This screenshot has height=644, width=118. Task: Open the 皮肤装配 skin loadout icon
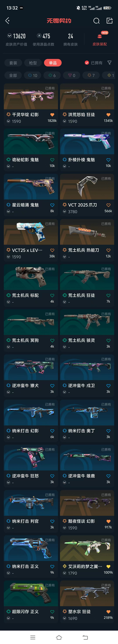click(100, 36)
